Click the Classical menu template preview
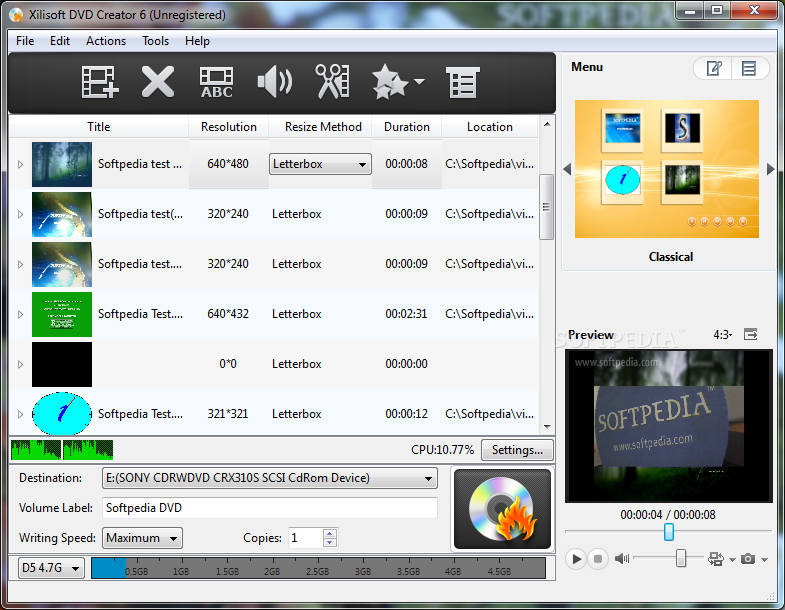The image size is (785, 610). 667,169
